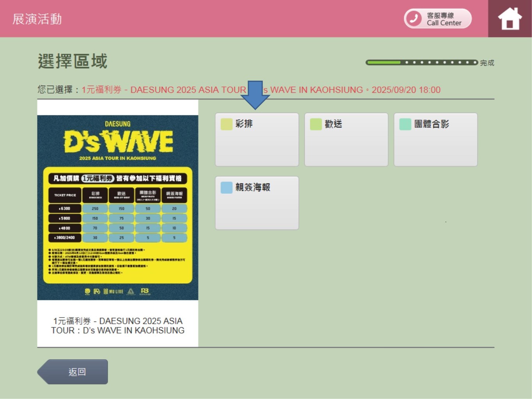Click the ticket price table on poster

coord(118,215)
